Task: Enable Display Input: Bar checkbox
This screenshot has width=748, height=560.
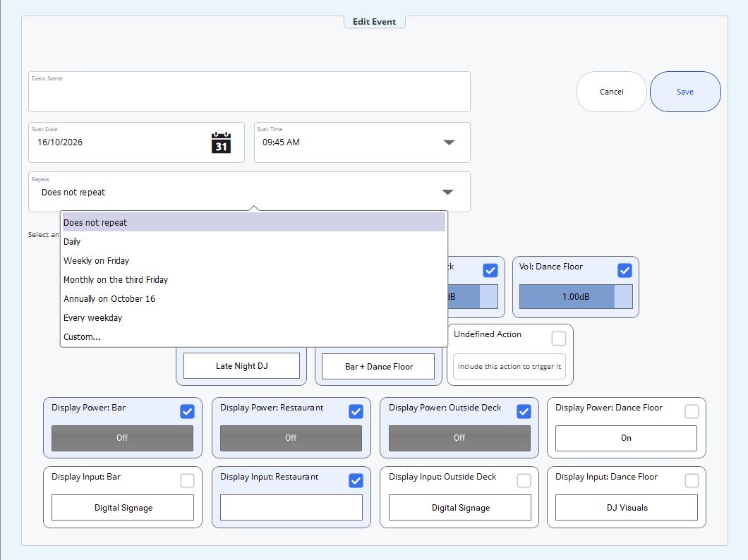Action: (x=187, y=480)
